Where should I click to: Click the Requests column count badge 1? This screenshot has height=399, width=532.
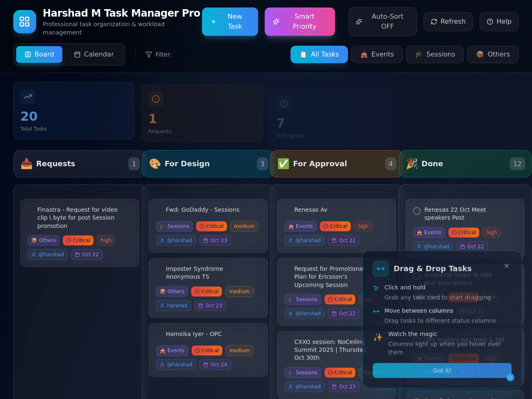pyautogui.click(x=134, y=164)
